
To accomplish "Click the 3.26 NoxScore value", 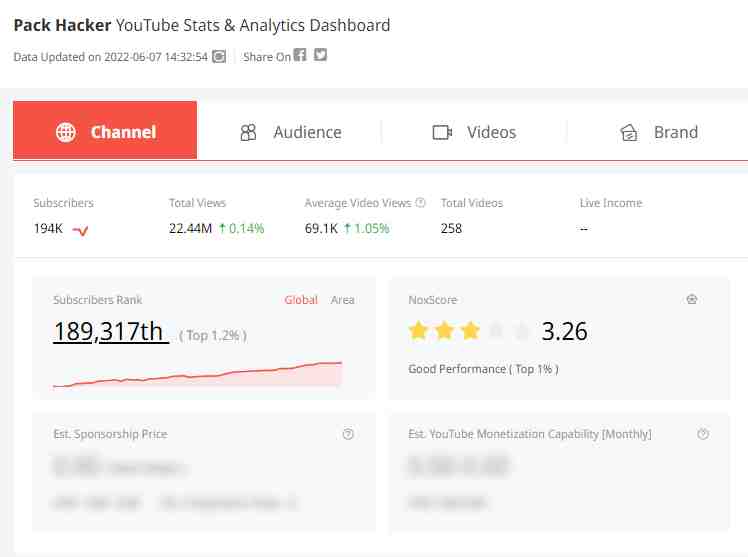I will tap(564, 331).
